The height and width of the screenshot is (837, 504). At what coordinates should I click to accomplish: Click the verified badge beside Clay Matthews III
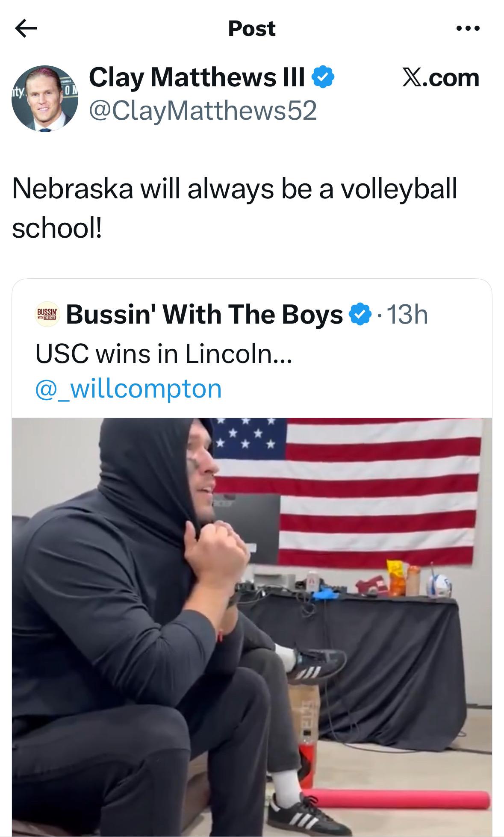coord(323,78)
